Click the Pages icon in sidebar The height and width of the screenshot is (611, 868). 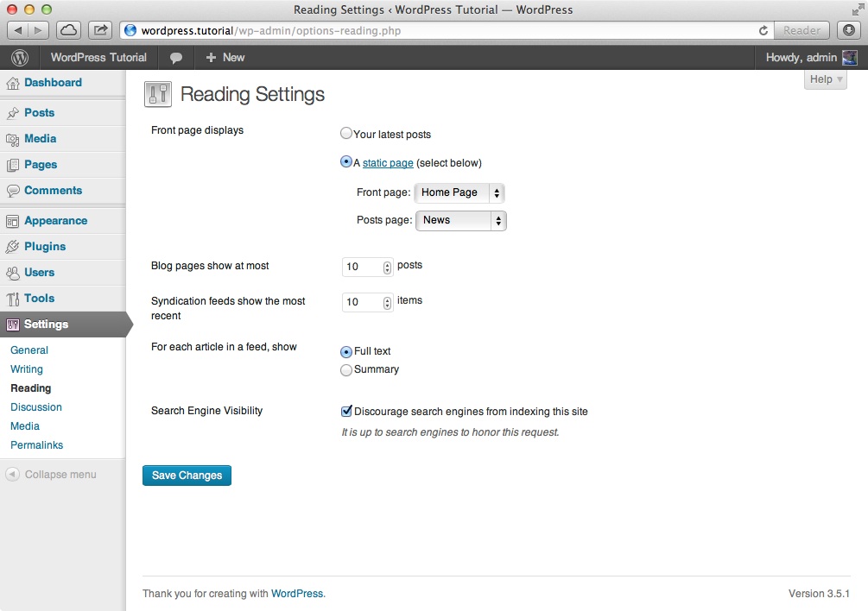click(x=13, y=165)
